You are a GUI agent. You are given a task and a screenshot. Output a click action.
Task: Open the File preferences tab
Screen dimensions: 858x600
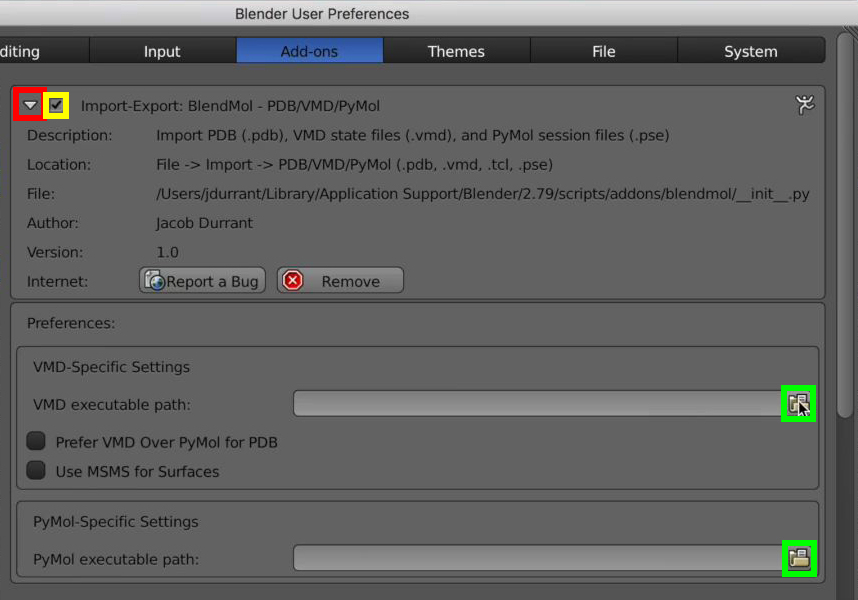pyautogui.click(x=604, y=51)
